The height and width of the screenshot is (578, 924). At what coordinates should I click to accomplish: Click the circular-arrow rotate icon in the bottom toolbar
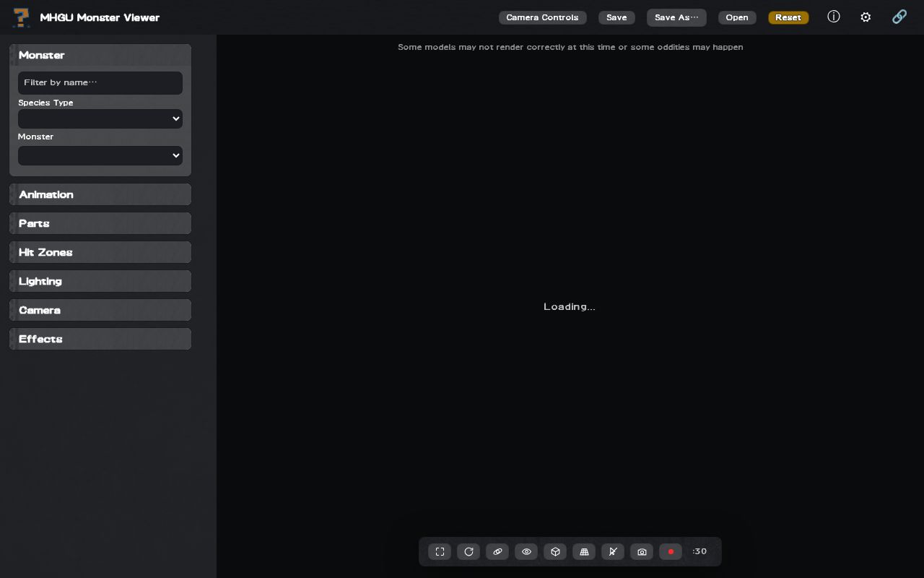(x=468, y=552)
